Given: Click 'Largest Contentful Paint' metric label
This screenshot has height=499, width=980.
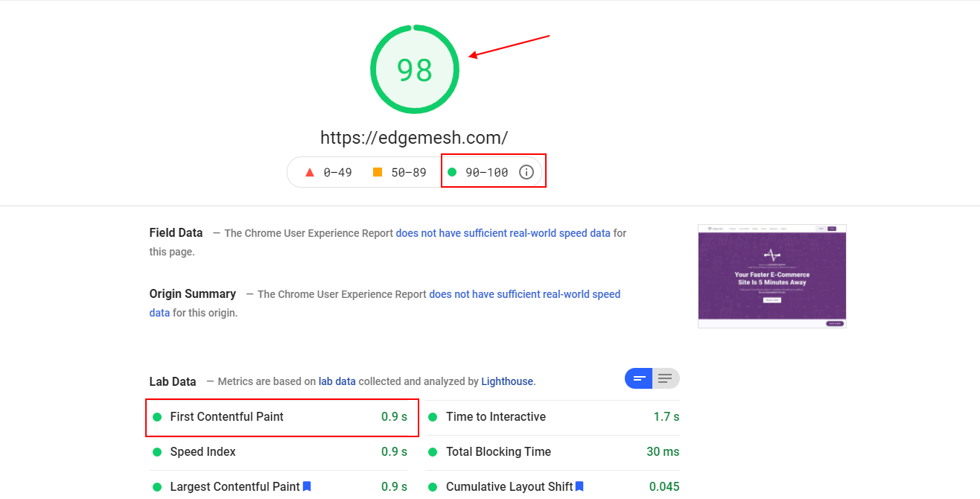Looking at the screenshot, I should pyautogui.click(x=235, y=486).
